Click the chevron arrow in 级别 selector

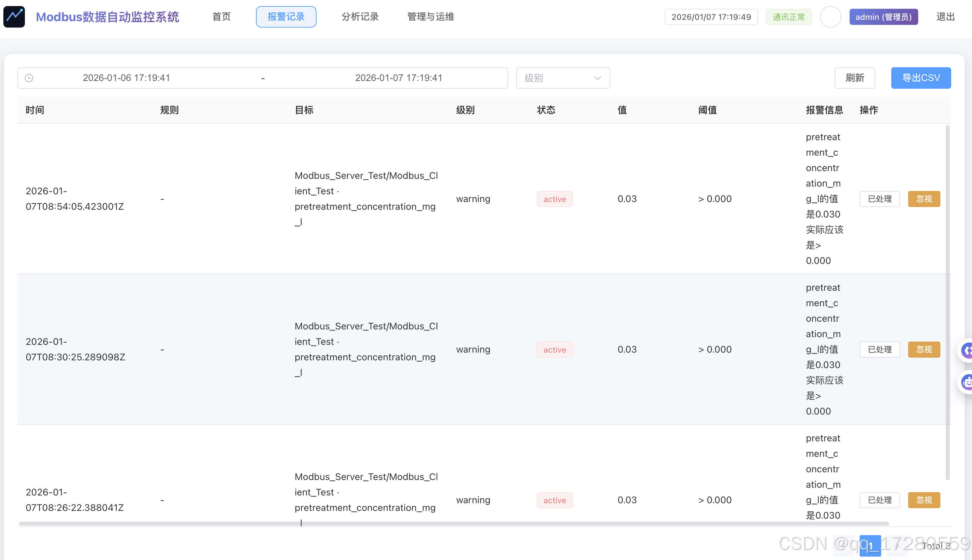point(597,78)
